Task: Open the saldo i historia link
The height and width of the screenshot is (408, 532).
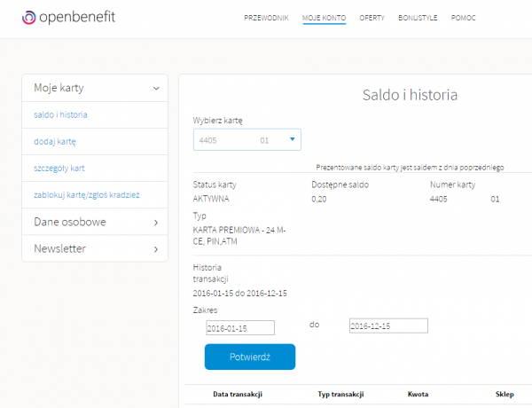Action: [60, 114]
